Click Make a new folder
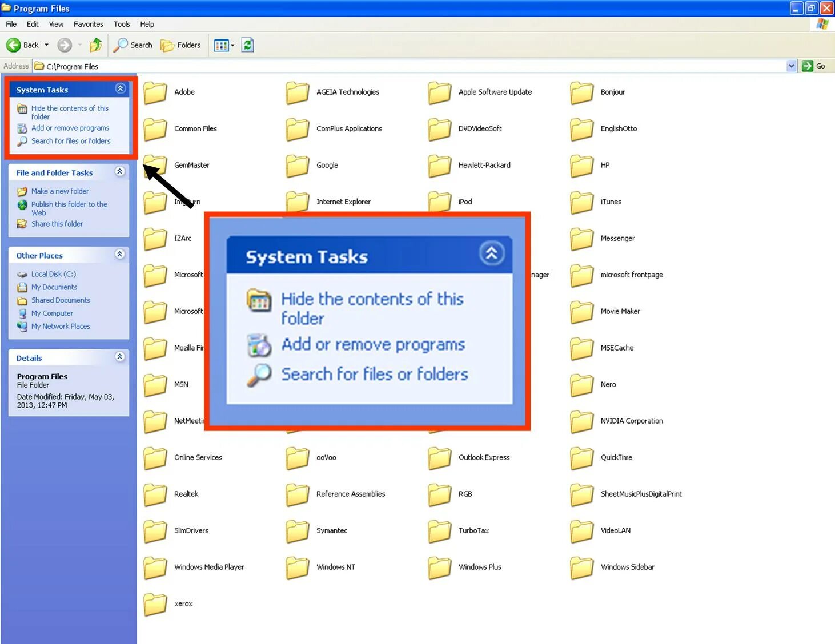The height and width of the screenshot is (644, 835). coord(60,191)
